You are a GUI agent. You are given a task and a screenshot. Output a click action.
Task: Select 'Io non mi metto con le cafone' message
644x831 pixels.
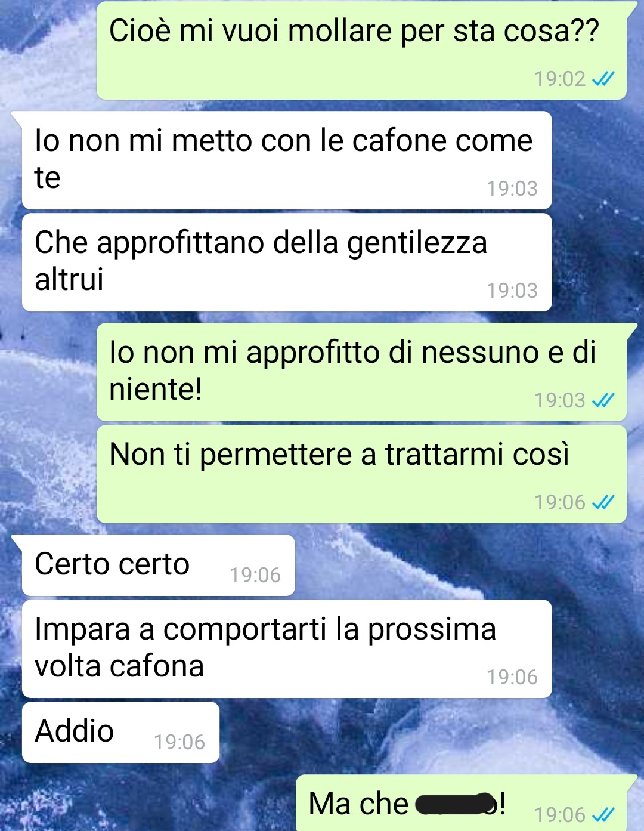pyautogui.click(x=287, y=160)
